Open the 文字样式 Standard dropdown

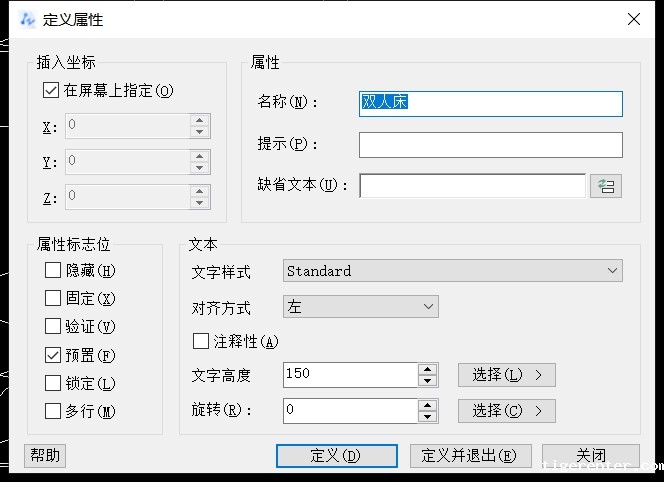(452, 271)
